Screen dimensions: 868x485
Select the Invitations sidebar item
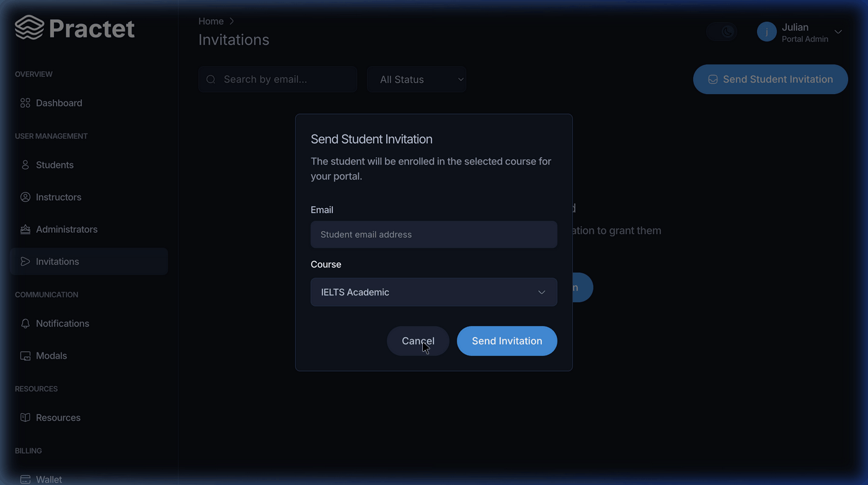click(x=89, y=261)
